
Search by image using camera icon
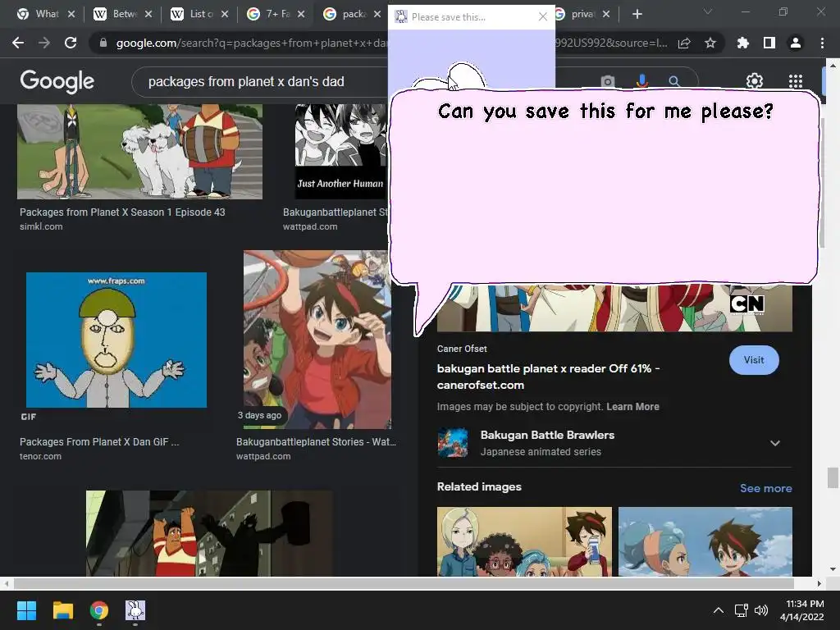pos(608,81)
